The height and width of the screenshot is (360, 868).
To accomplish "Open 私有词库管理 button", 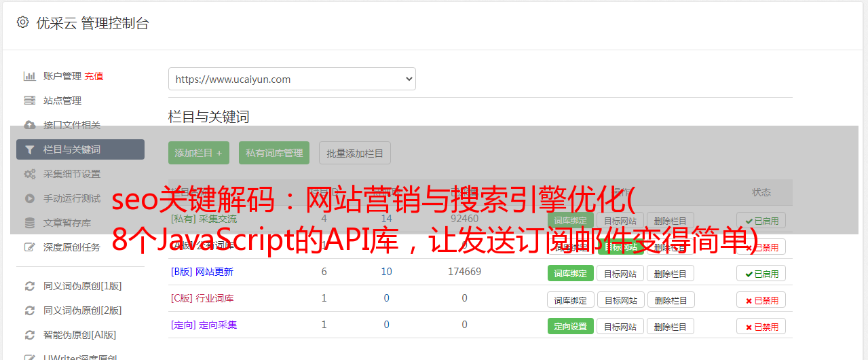I will [274, 153].
